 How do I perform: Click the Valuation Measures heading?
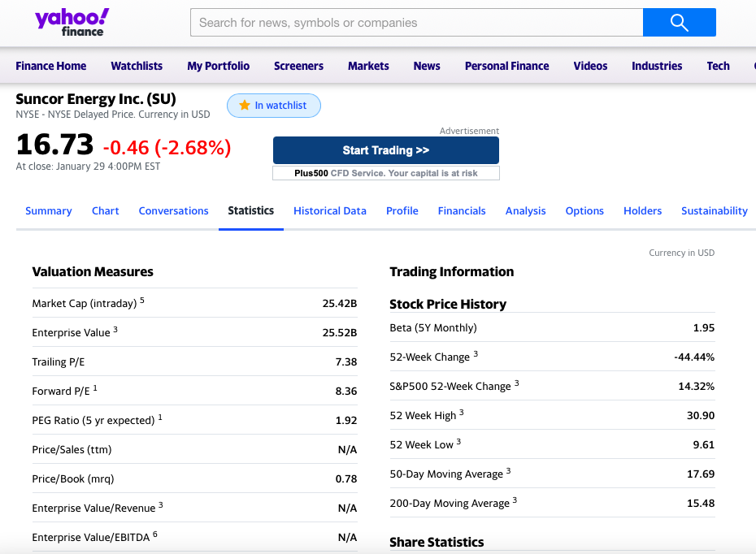tap(93, 271)
